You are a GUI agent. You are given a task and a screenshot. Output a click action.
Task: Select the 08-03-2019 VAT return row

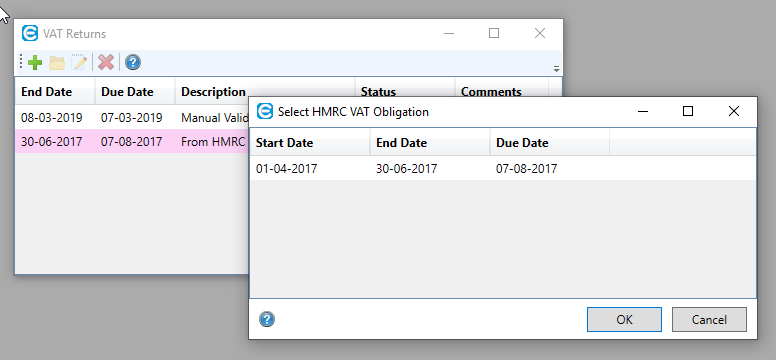point(132,117)
